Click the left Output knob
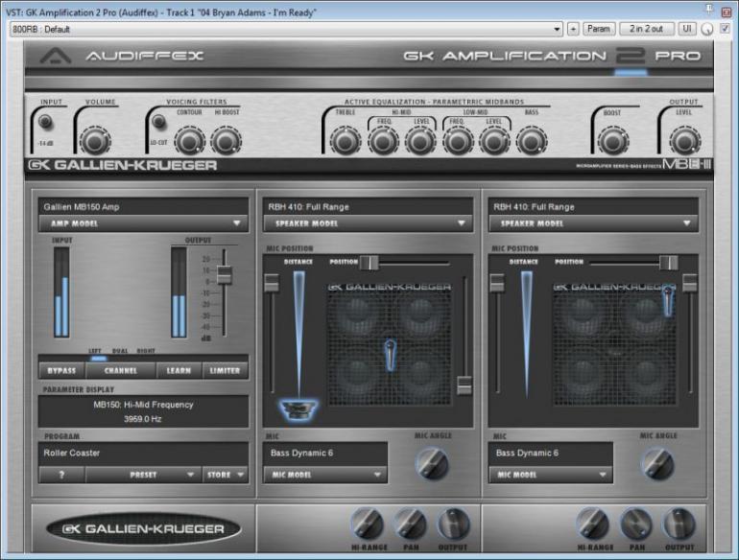This screenshot has width=739, height=560. click(x=453, y=525)
